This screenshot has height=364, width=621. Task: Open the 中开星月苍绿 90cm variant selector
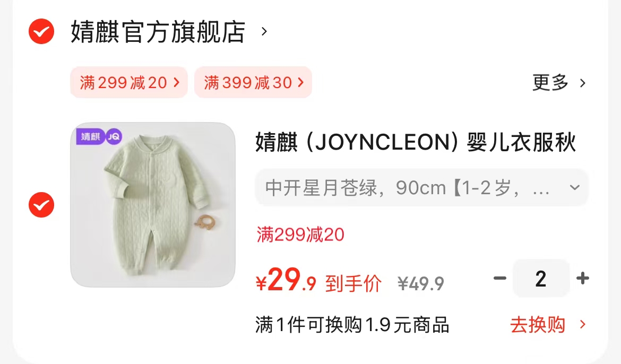click(x=422, y=187)
